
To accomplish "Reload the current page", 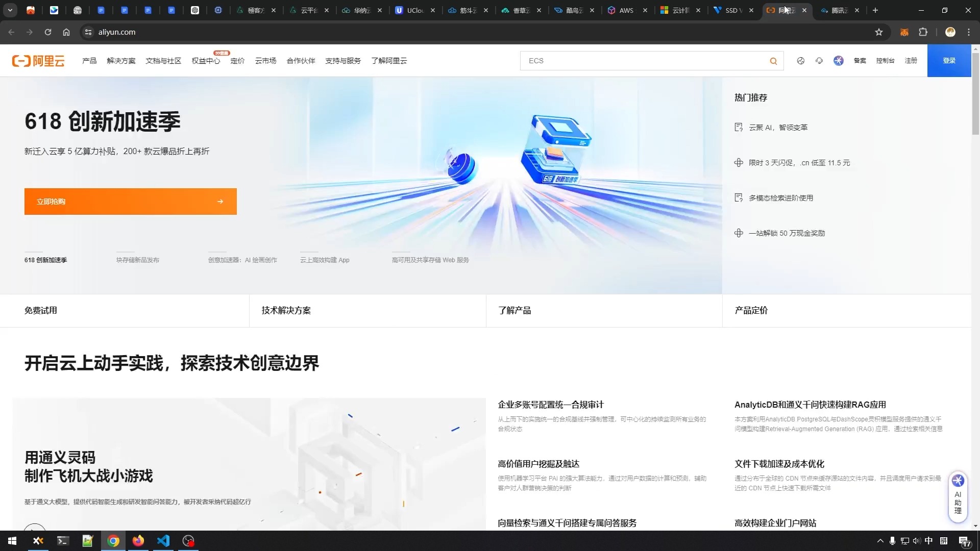I will coord(48,32).
